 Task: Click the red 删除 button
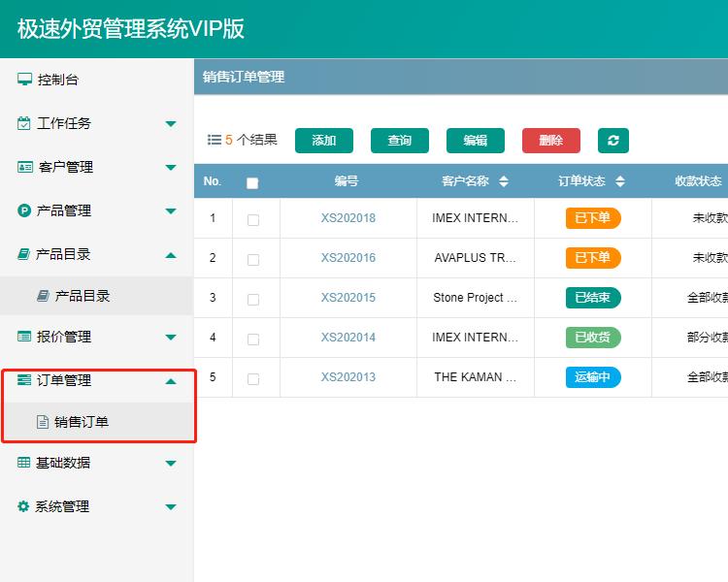point(551,141)
